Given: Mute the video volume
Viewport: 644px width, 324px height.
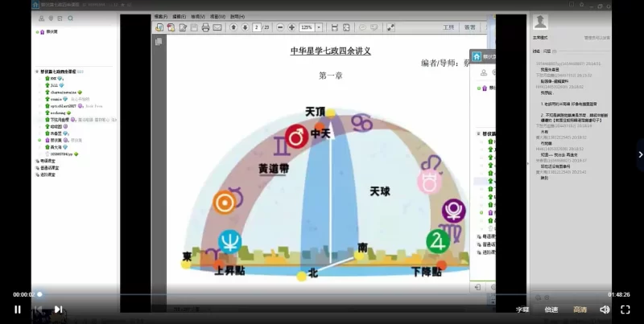Looking at the screenshot, I should 604,309.
